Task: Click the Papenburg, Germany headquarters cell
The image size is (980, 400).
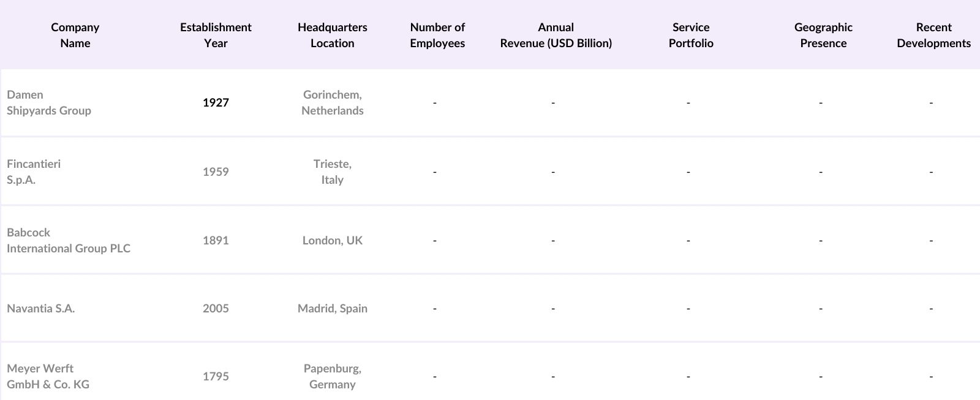Action: [332, 376]
